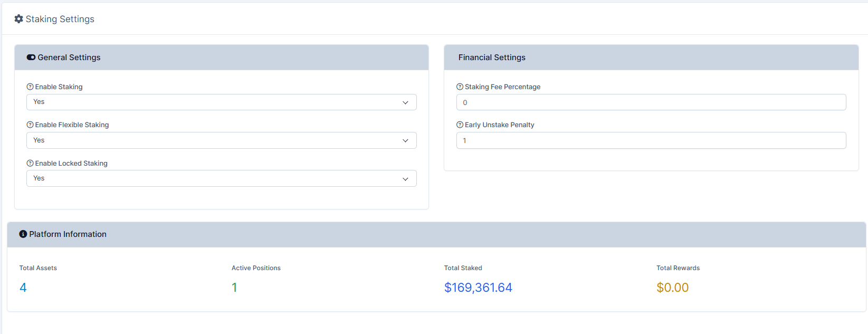Viewport: 868px width, 334px height.
Task: Focus the Staking Fee Percentage input field
Action: coord(651,102)
